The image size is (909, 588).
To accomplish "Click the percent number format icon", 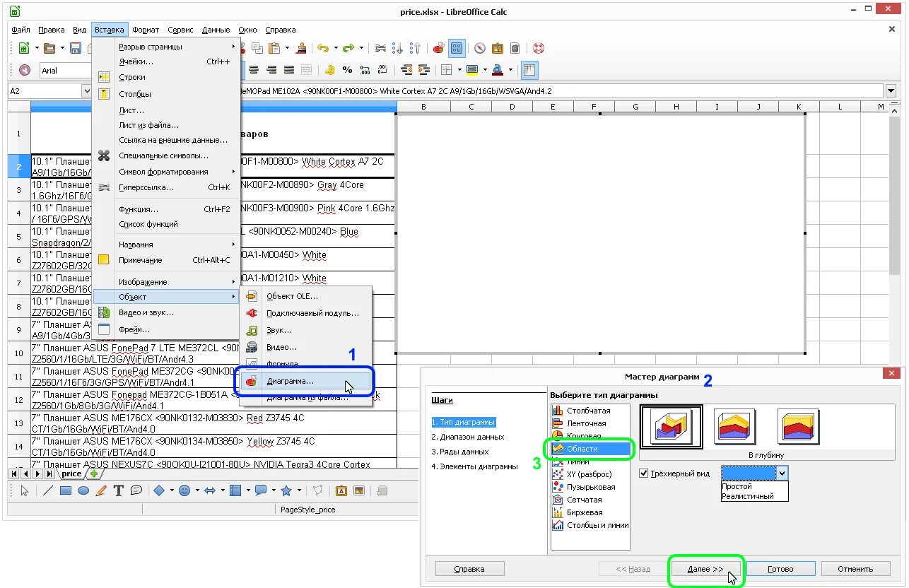I will point(347,70).
